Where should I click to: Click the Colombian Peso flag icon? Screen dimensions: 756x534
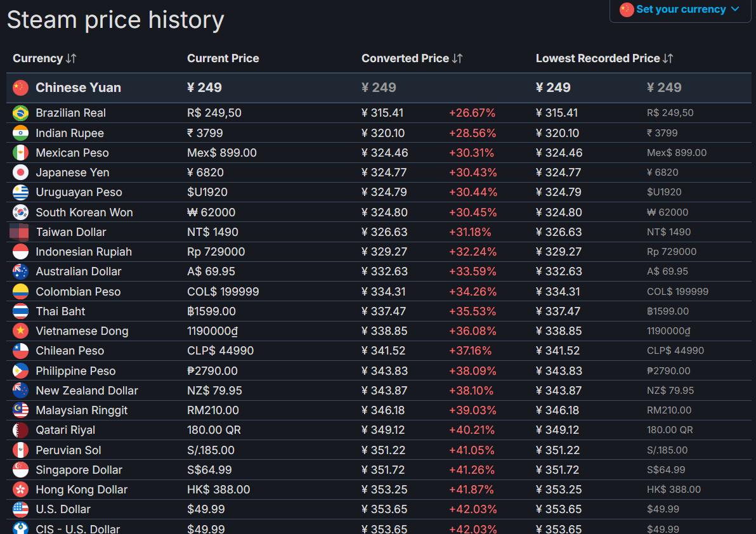pos(20,292)
